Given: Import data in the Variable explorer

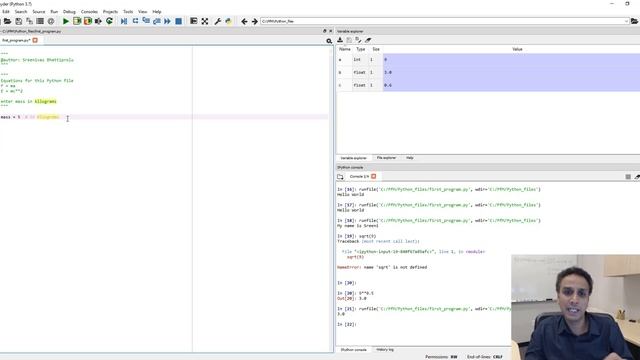Looking at the screenshot, I should coord(340,40).
